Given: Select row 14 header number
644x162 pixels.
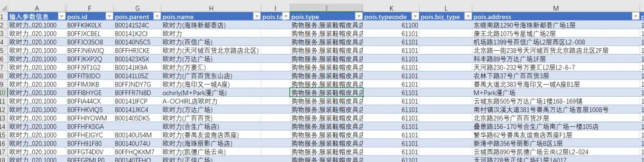Looking at the screenshot, I should click(x=4, y=126).
